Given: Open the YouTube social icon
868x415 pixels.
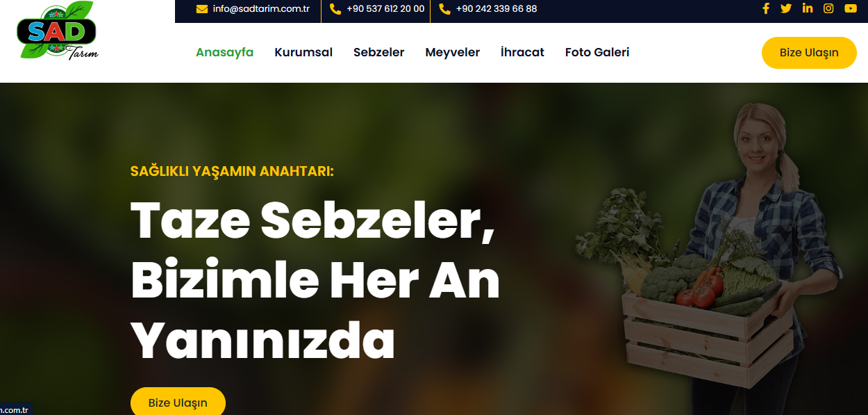Looking at the screenshot, I should click(x=851, y=8).
